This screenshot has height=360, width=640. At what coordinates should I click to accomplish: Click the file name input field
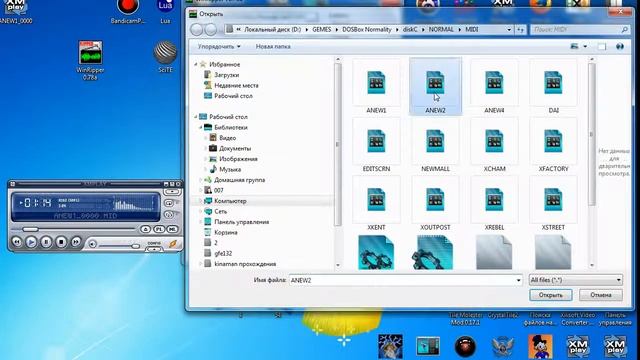click(x=402, y=280)
